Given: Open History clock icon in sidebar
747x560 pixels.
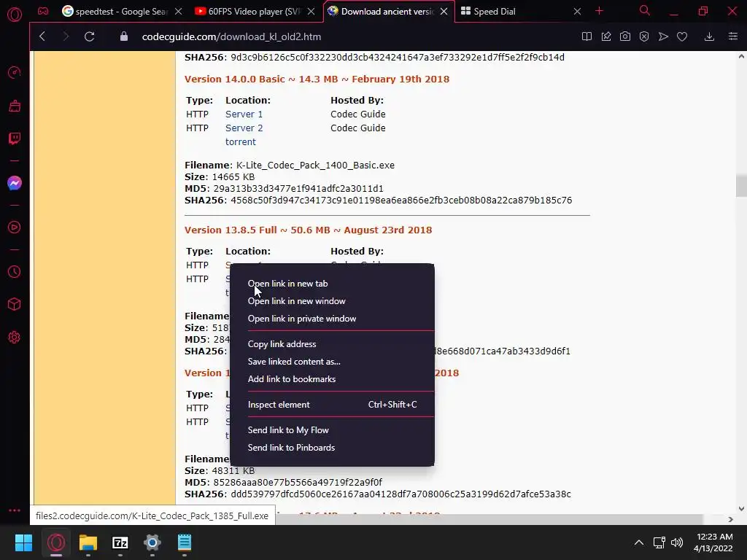Looking at the screenshot, I should click(15, 271).
